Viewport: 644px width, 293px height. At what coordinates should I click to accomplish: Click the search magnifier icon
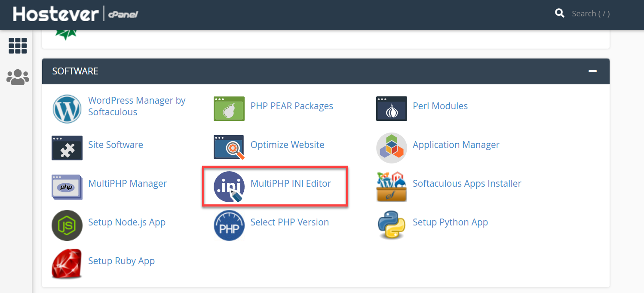click(x=560, y=13)
